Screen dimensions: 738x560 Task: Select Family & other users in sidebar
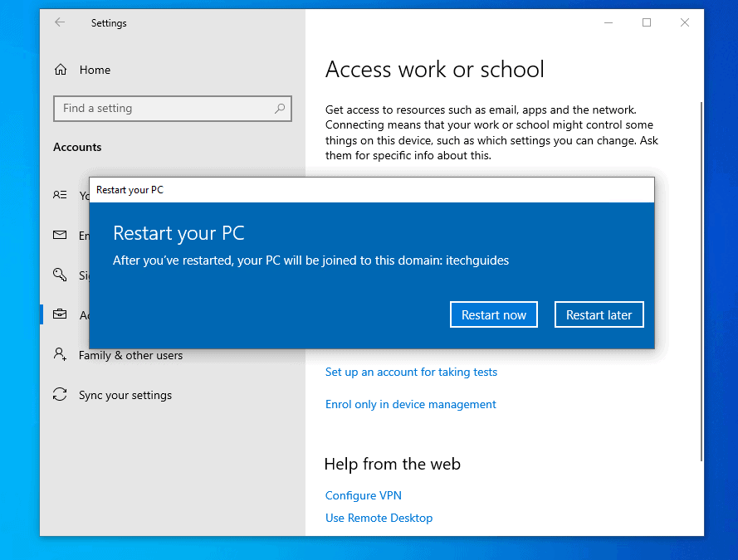130,354
